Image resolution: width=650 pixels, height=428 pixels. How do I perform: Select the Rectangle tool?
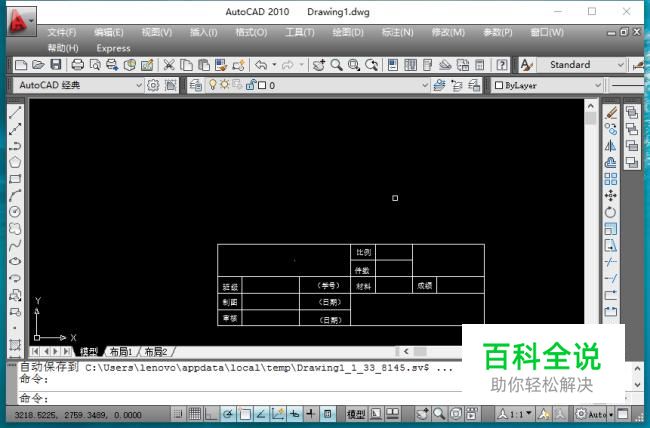[x=15, y=179]
